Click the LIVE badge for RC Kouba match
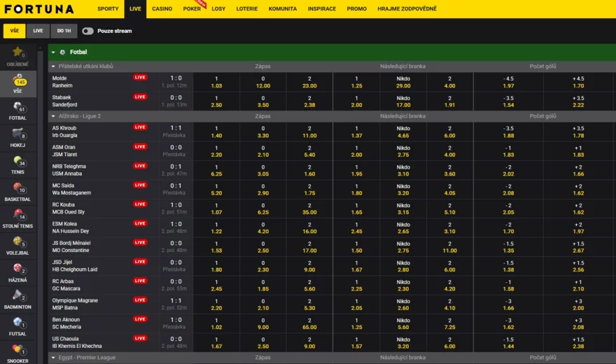Screen dimensions: 616x364 pyautogui.click(x=140, y=204)
